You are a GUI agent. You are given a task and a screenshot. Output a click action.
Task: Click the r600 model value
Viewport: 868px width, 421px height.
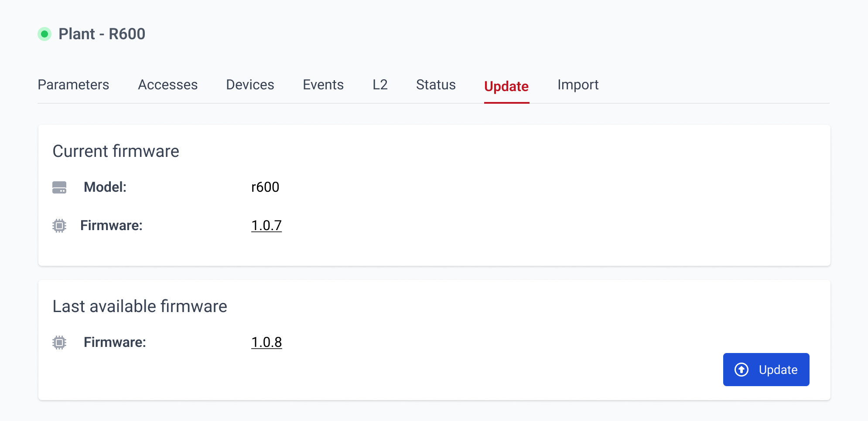[x=265, y=187]
